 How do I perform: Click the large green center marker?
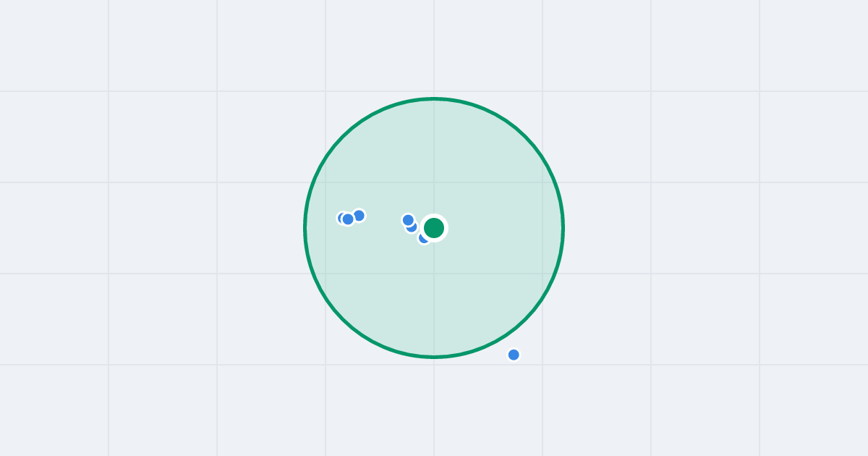[x=434, y=228]
